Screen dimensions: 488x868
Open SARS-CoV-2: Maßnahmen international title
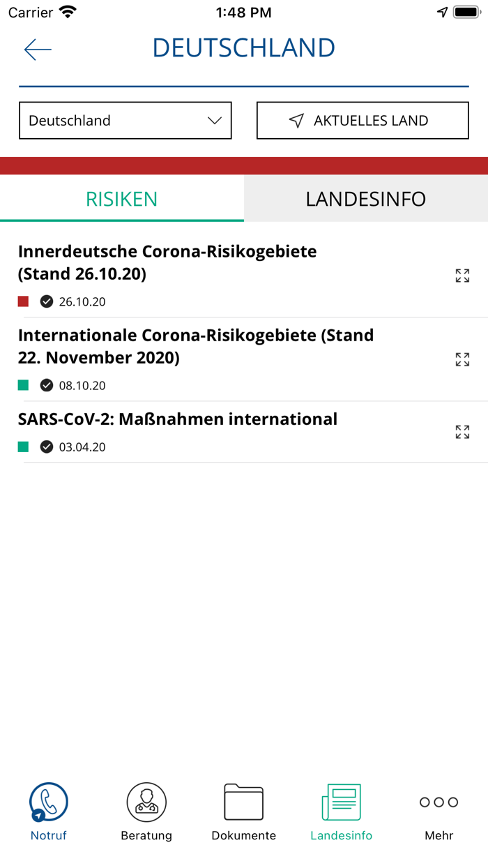point(178,419)
